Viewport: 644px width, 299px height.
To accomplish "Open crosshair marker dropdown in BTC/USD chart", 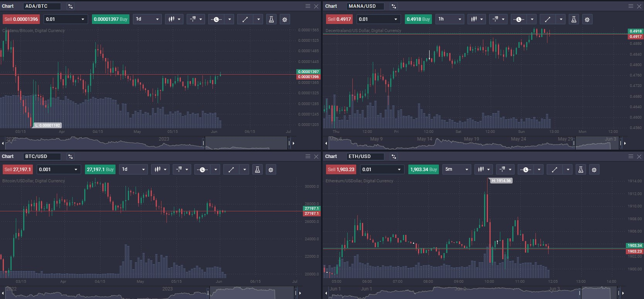I will tap(182, 169).
